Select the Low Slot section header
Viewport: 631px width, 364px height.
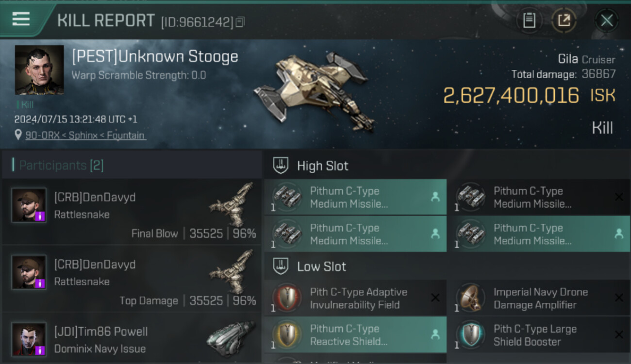point(322,266)
